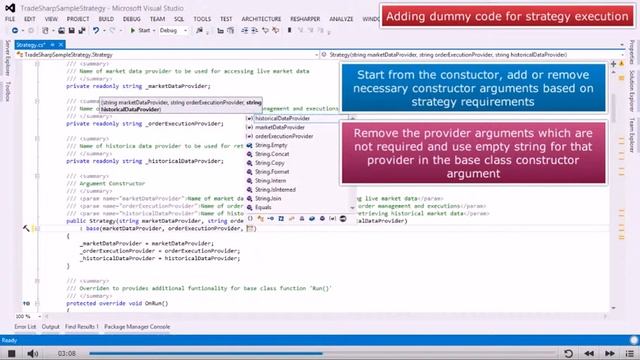Click the editor vertical scrollbar

click(613, 190)
